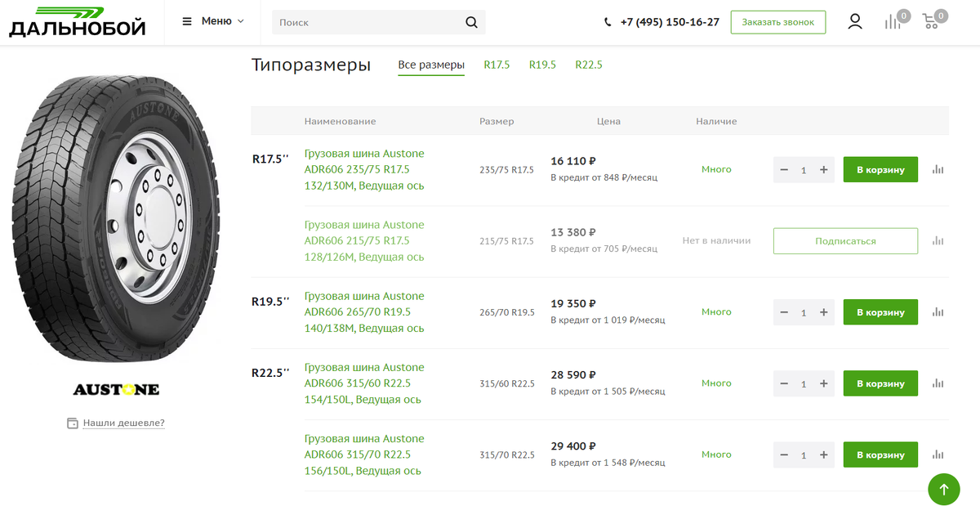
Task: Add 235/75 R17.5 tire to comparison
Action: point(938,170)
